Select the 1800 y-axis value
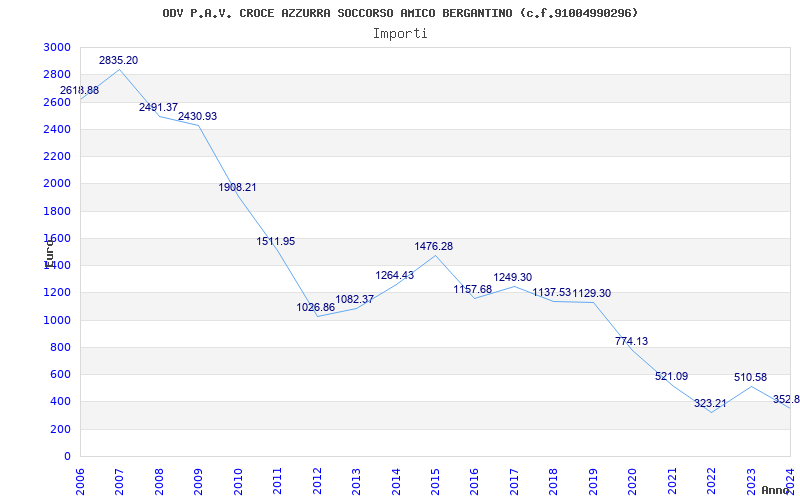Viewport: 800px width, 500px height. pos(58,211)
